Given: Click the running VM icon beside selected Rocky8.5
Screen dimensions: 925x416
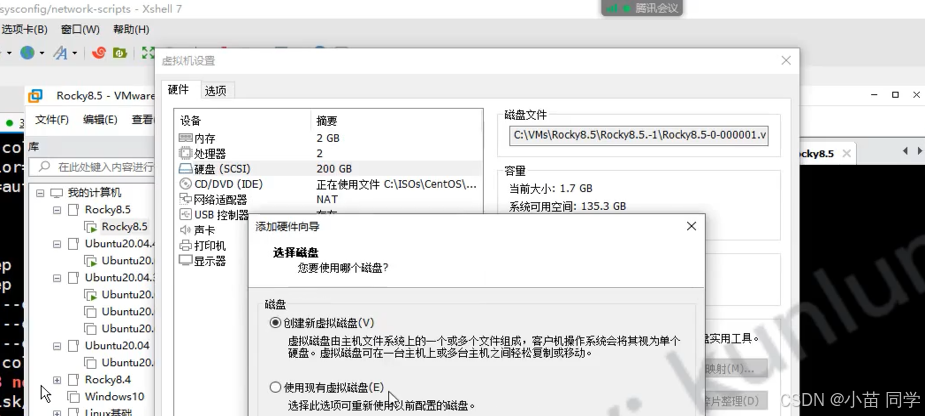Looking at the screenshot, I should coord(90,227).
